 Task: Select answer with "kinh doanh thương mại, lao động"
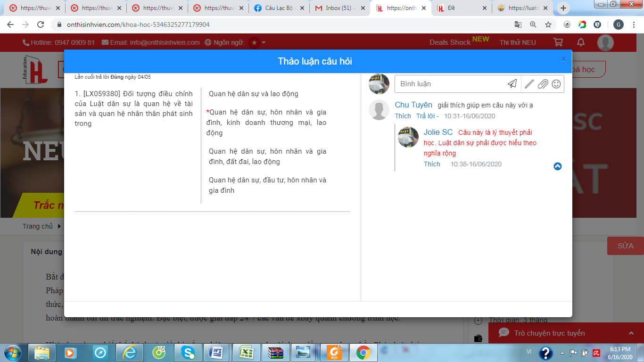(x=266, y=123)
